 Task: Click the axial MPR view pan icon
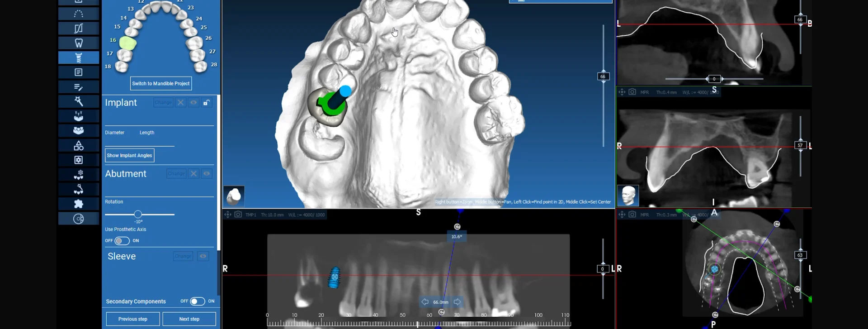click(622, 215)
